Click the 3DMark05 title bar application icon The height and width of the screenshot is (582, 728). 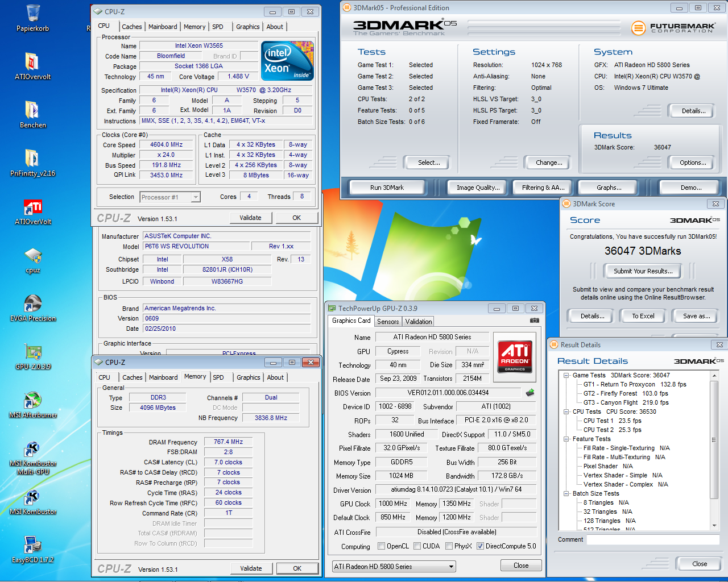click(347, 7)
